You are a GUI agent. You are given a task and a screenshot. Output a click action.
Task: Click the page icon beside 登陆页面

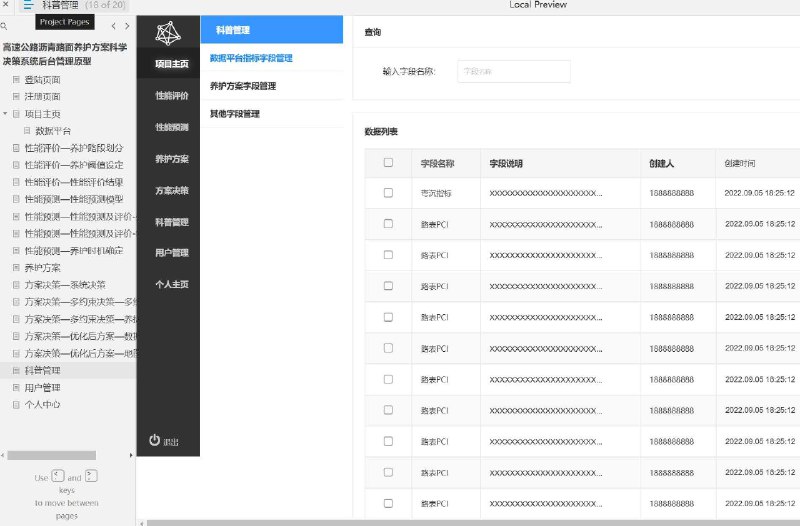tap(16, 80)
